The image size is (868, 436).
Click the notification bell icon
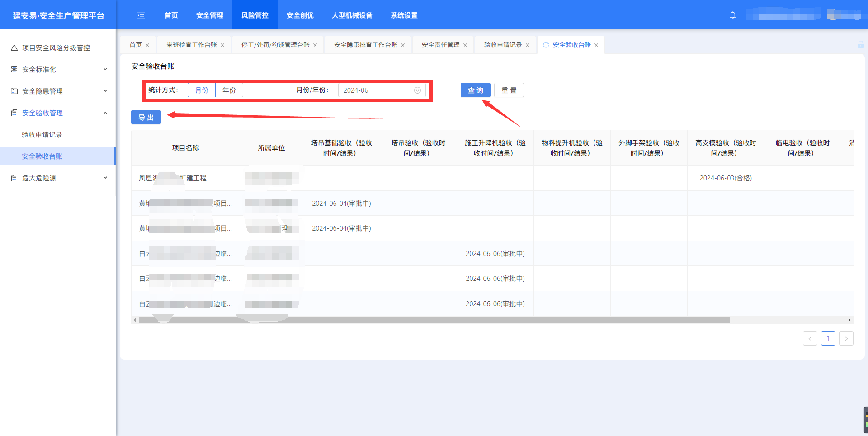(733, 15)
